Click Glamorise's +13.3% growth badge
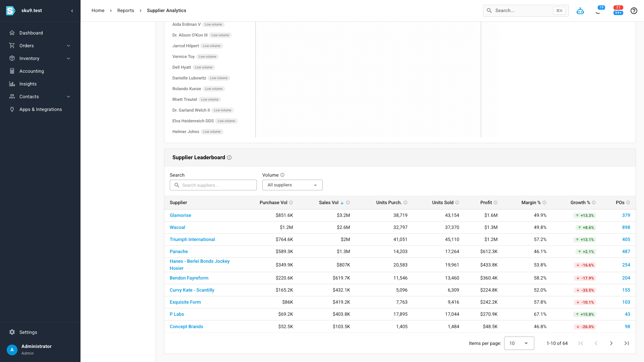Screen dimensions: 644x362 click(x=585, y=216)
